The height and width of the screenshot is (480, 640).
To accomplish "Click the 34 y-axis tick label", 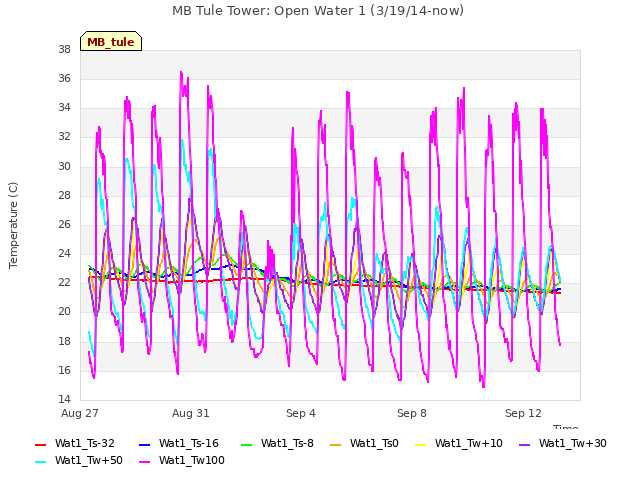I will click(64, 107).
